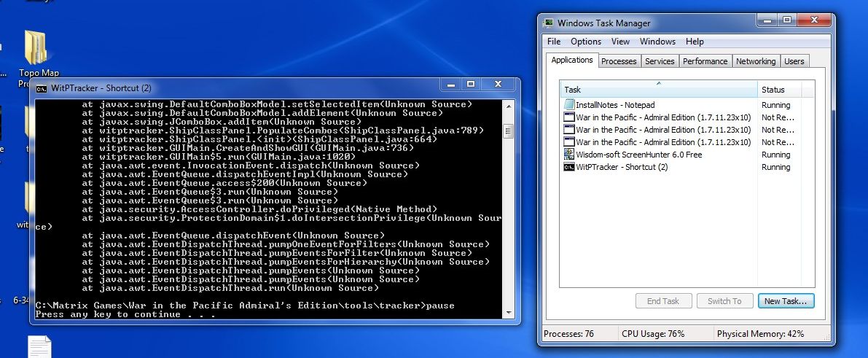Click the console vertical scrollbar thumb
Image resolution: width=868 pixels, height=358 pixels.
(x=509, y=131)
